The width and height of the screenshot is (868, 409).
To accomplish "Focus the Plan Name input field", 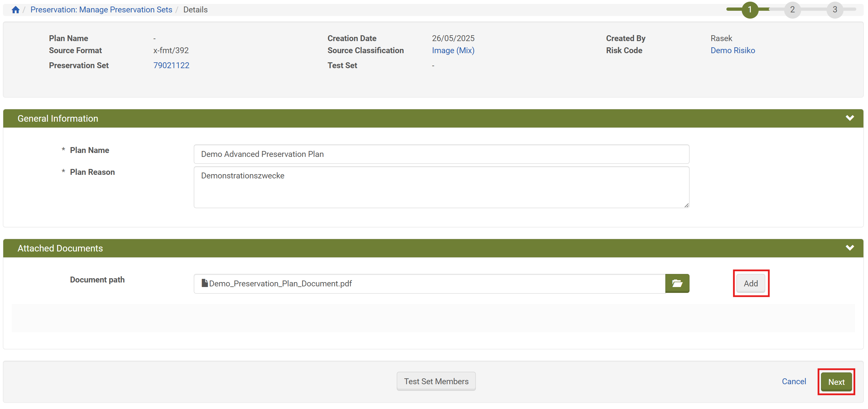I will point(441,154).
